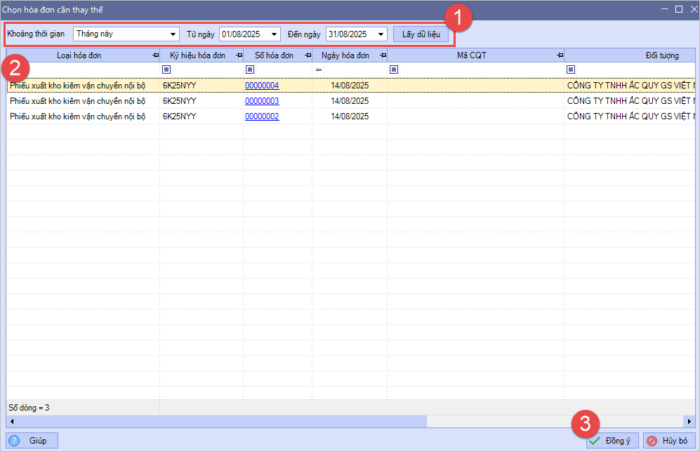Open invoice number 00000004 link
This screenshot has height=452, width=700.
point(262,86)
